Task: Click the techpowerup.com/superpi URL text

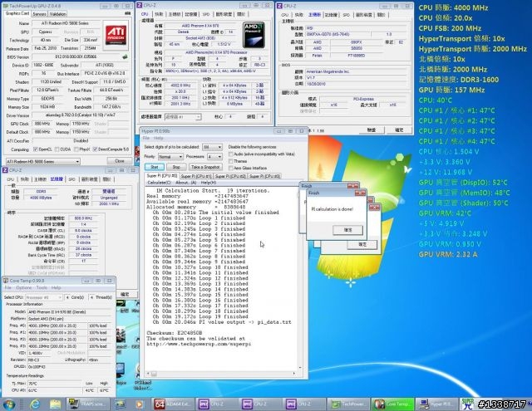Action: [199, 344]
